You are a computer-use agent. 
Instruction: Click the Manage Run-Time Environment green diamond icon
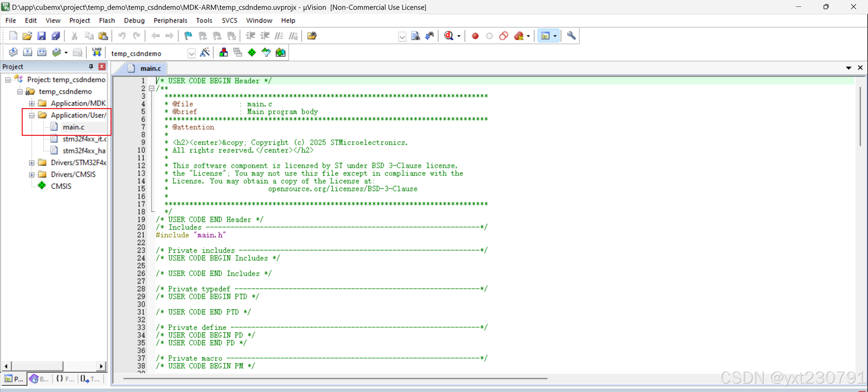point(252,53)
